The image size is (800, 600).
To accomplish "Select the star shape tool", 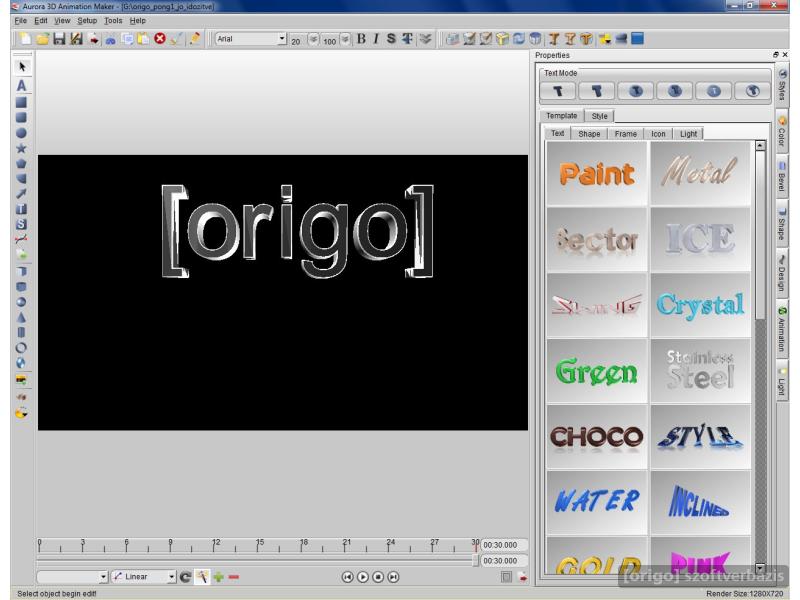I will (x=21, y=148).
